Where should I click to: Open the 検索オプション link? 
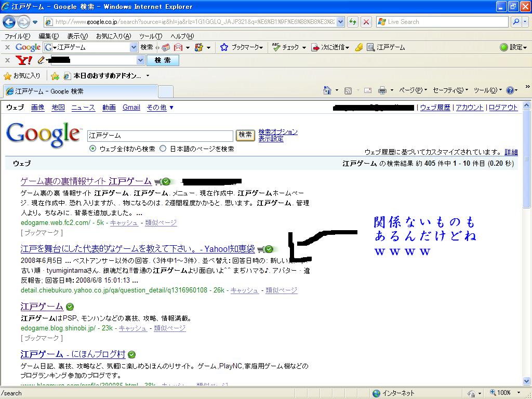pos(278,131)
